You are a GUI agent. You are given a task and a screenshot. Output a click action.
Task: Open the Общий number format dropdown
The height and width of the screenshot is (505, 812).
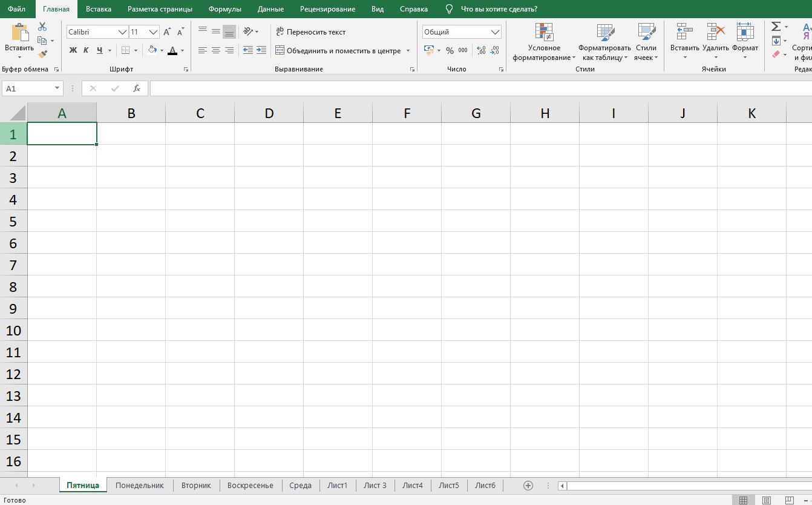click(x=496, y=32)
